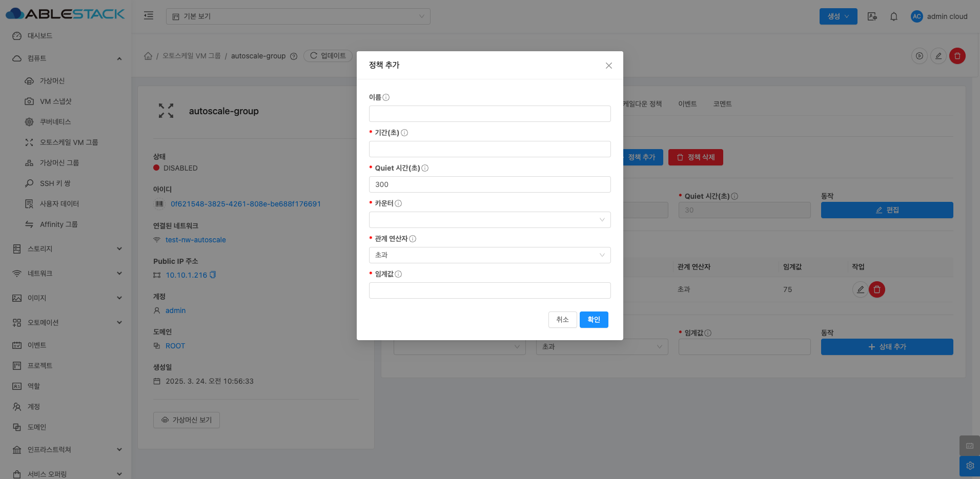Open the settings gear at bottom right
The image size is (980, 479).
pyautogui.click(x=970, y=466)
